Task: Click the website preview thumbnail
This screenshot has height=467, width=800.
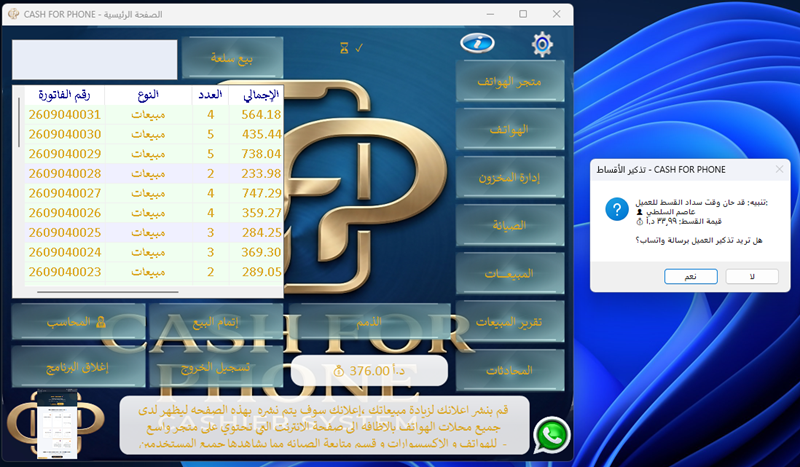Action: [x=57, y=424]
